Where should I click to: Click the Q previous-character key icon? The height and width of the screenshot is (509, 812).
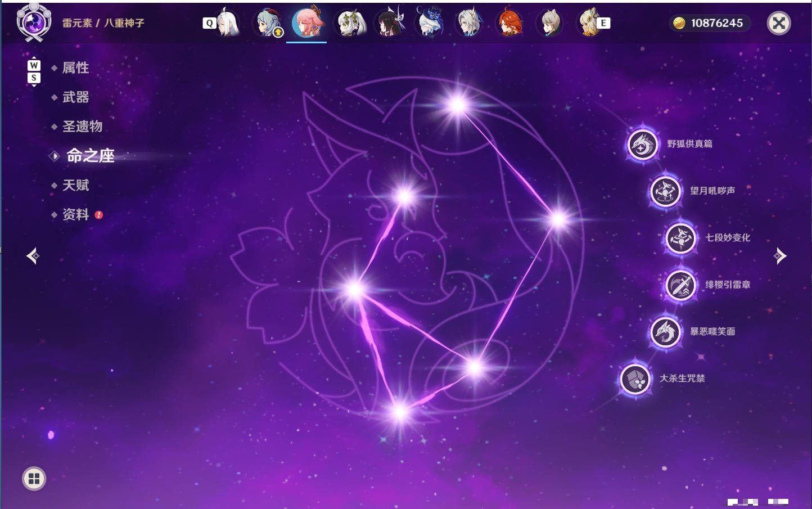pyautogui.click(x=209, y=23)
